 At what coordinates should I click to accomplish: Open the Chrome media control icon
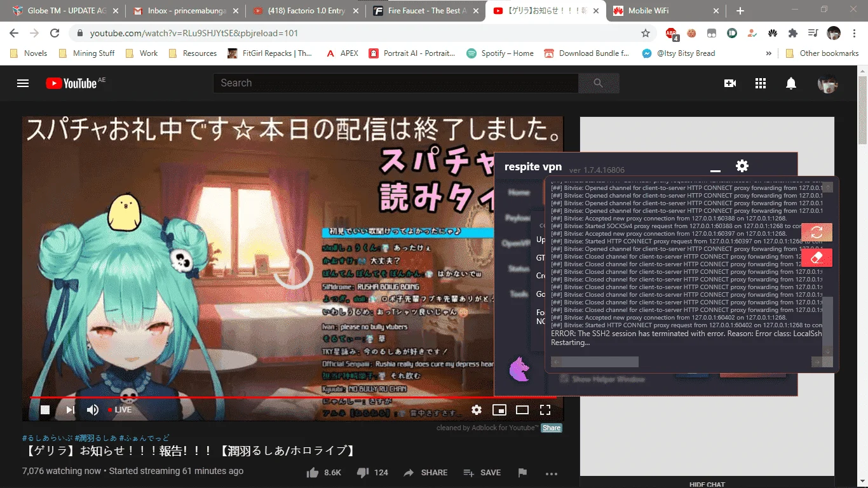point(813,33)
